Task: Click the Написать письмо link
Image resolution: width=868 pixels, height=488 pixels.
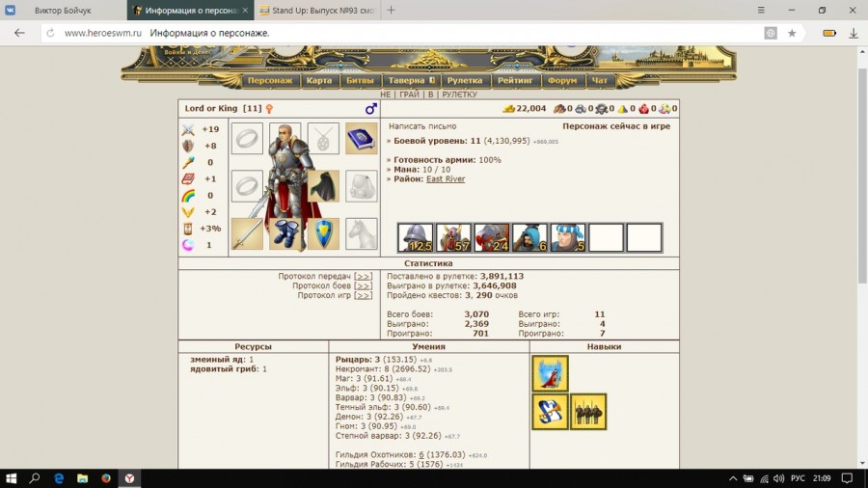Action: tap(422, 126)
